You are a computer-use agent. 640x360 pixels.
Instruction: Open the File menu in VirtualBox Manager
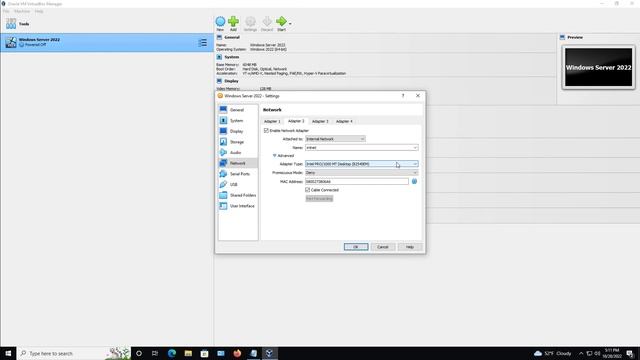point(6,11)
